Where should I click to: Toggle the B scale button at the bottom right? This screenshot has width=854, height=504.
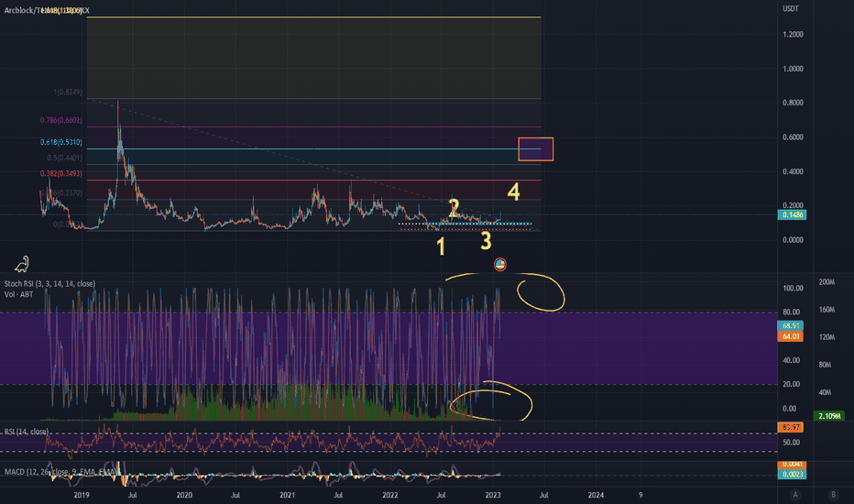[833, 495]
